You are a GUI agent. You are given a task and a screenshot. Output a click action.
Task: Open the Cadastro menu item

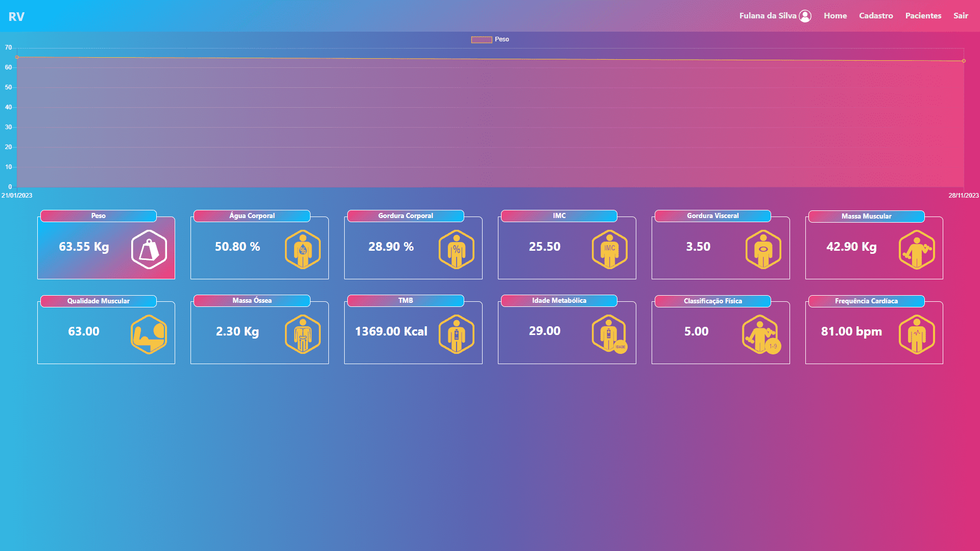pyautogui.click(x=876, y=16)
